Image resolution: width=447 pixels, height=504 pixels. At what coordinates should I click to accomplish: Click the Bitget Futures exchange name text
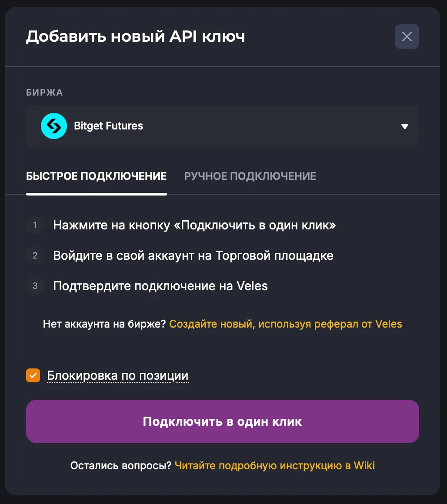(x=108, y=126)
